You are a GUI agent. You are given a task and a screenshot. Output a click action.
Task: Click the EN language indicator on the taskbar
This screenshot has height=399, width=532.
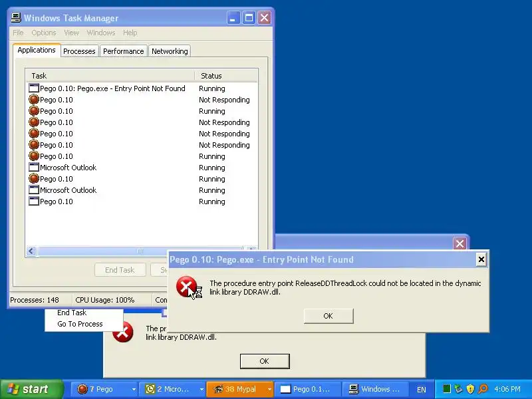pyautogui.click(x=422, y=390)
